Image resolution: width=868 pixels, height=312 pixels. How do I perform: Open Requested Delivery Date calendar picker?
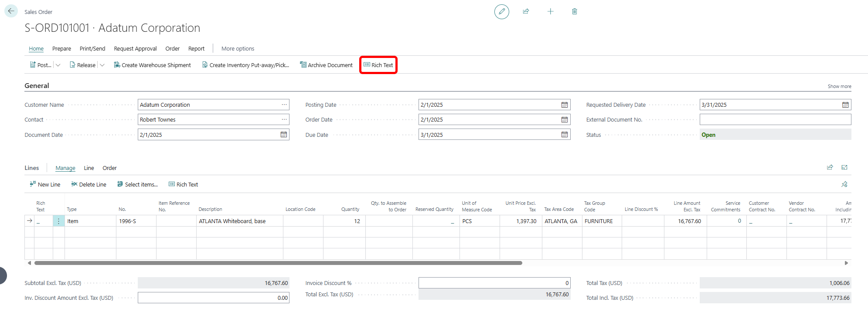coord(845,105)
